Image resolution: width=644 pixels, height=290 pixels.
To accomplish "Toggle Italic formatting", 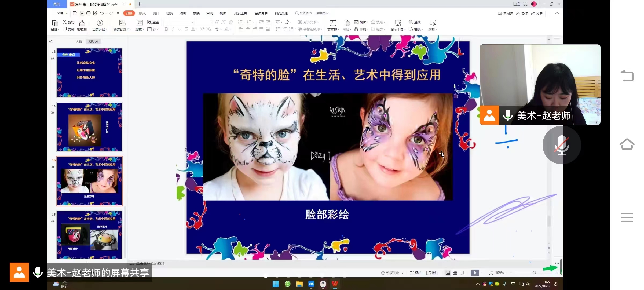I will 173,29.
